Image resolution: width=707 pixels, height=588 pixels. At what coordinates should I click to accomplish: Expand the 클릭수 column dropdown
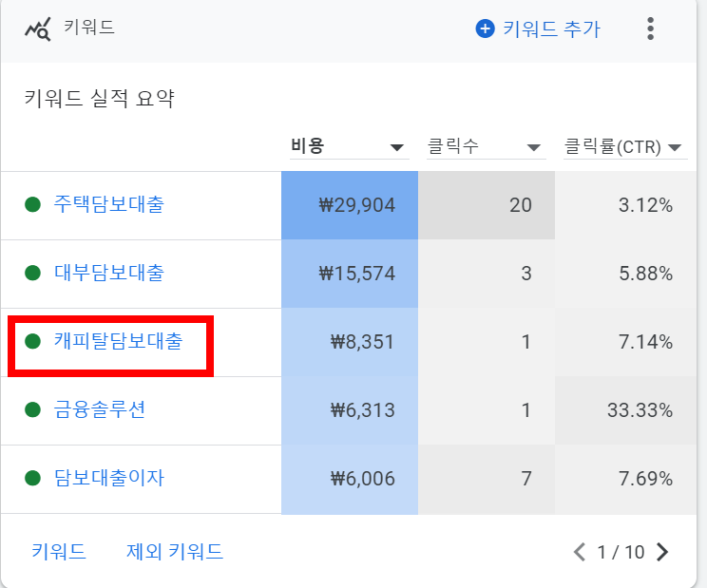[534, 147]
